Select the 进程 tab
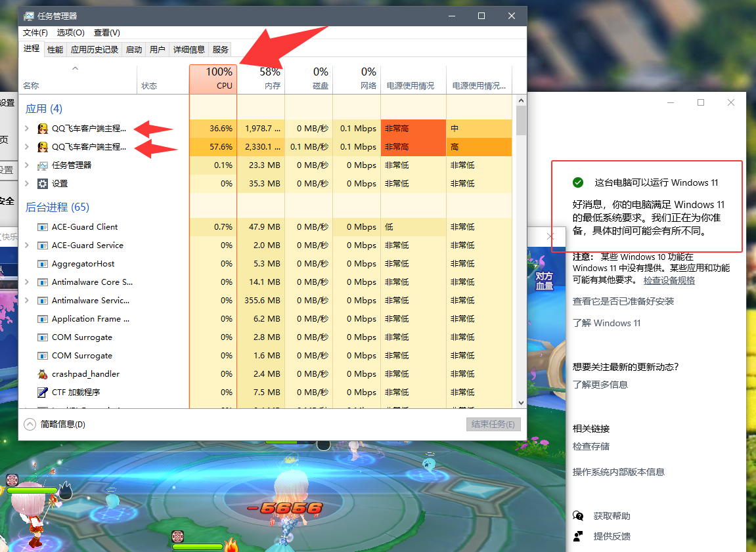 tap(32, 49)
